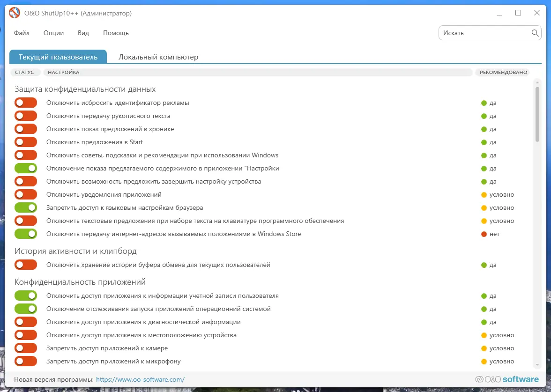Enable 'Отключить хранение истории буфера обмена' toggle
This screenshot has width=551, height=392.
[26, 265]
